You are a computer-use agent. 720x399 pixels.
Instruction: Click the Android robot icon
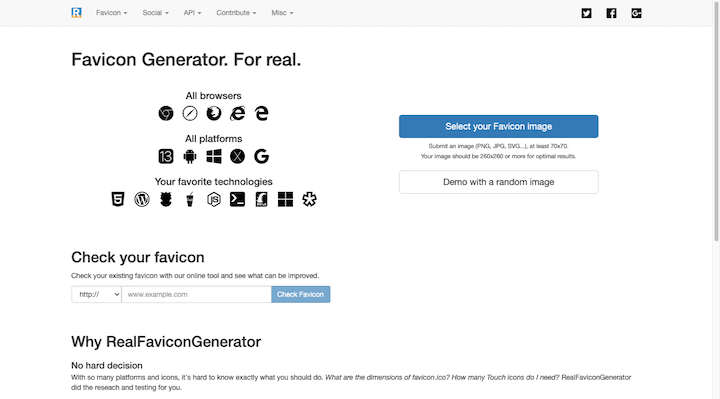pyautogui.click(x=190, y=156)
